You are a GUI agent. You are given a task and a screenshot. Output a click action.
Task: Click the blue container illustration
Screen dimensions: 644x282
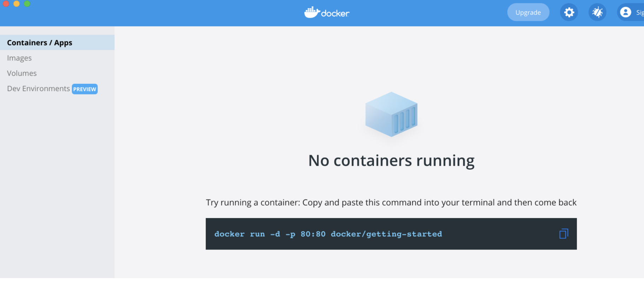[391, 114]
